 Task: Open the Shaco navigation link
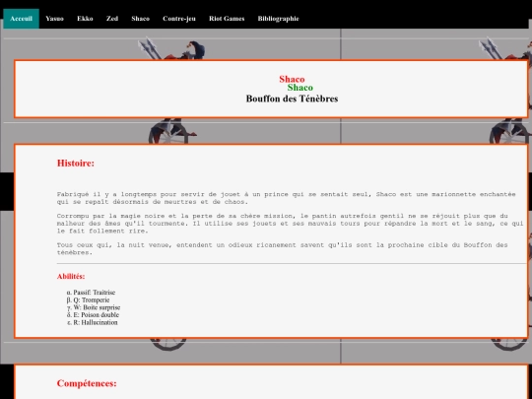pos(141,19)
